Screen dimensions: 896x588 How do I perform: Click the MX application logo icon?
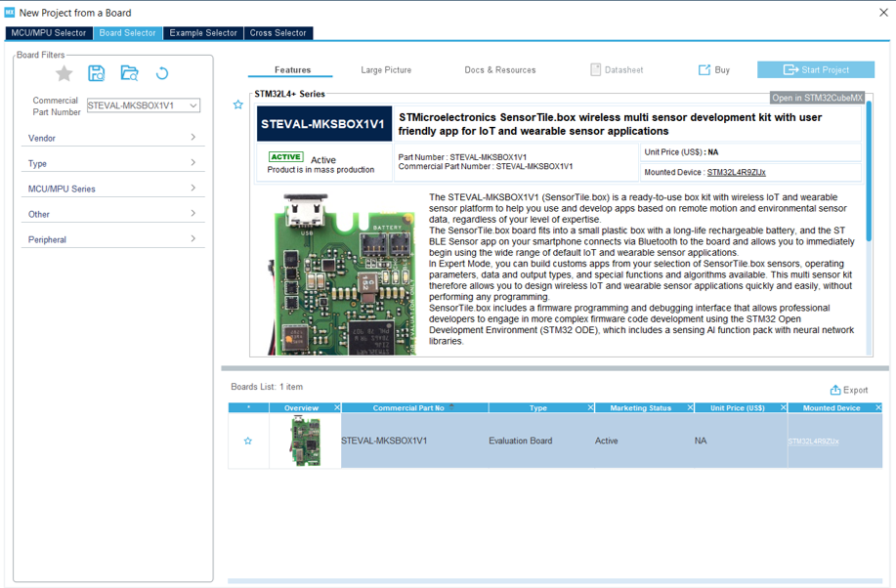click(x=10, y=12)
